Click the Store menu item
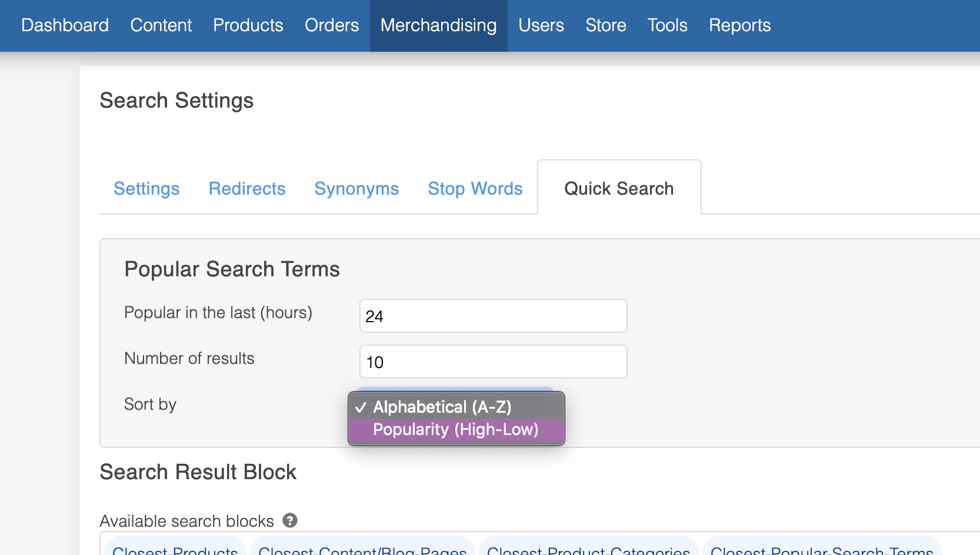 tap(605, 25)
